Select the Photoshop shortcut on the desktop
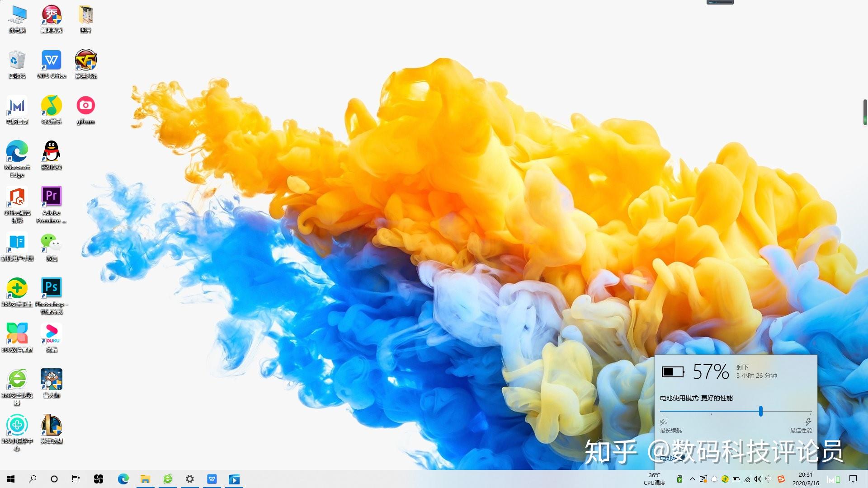The image size is (868, 488). (52, 296)
